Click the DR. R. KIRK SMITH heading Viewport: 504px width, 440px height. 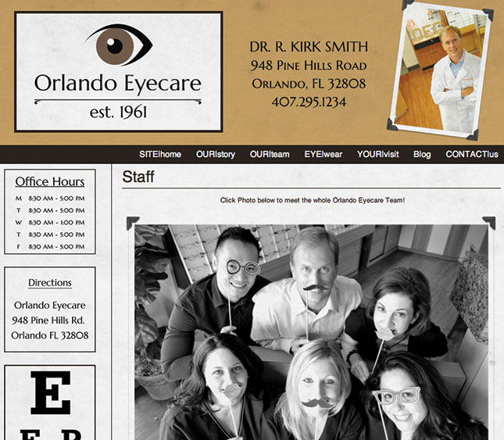tap(309, 47)
